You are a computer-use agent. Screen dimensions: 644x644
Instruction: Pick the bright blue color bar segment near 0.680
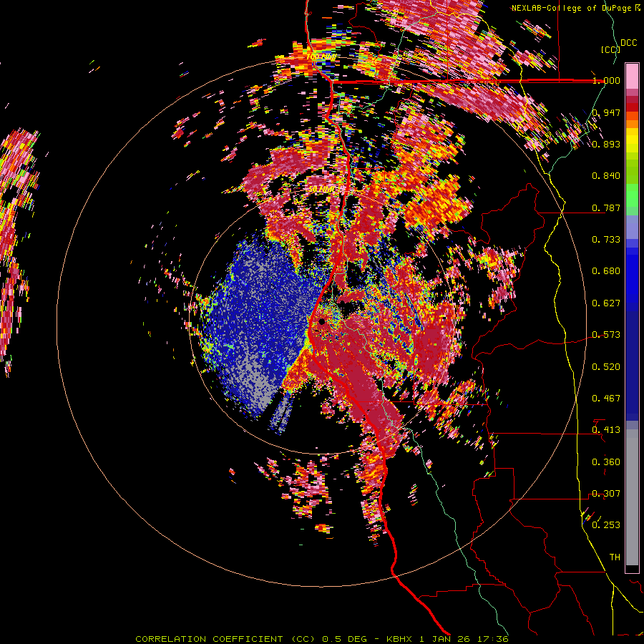click(x=632, y=275)
